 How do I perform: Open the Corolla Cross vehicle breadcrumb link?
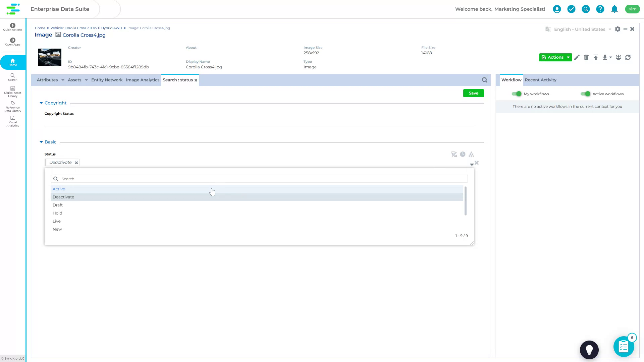86,28
